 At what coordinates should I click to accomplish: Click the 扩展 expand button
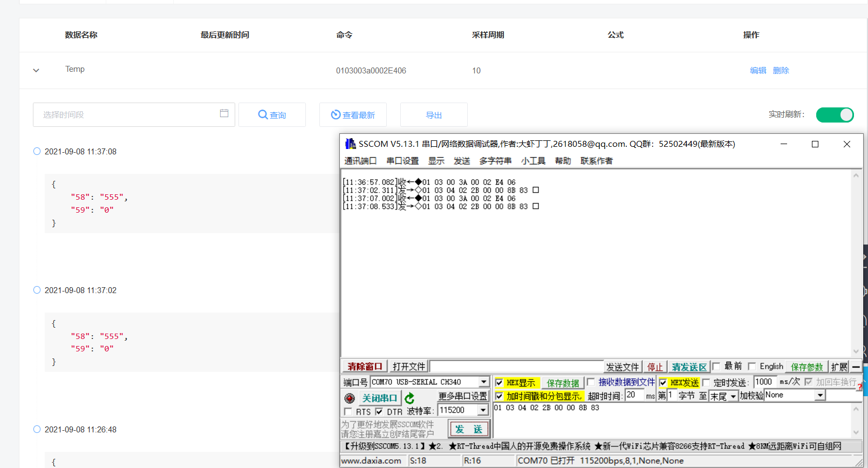839,367
